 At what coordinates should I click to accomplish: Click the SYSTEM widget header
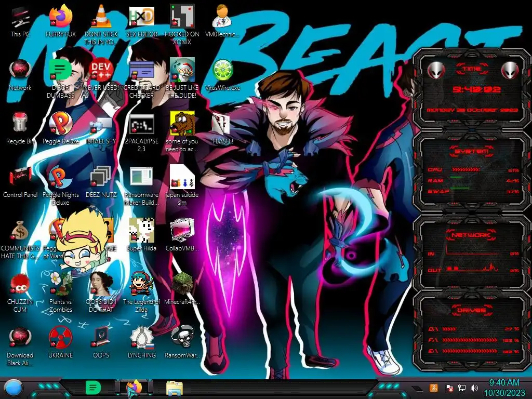point(472,151)
